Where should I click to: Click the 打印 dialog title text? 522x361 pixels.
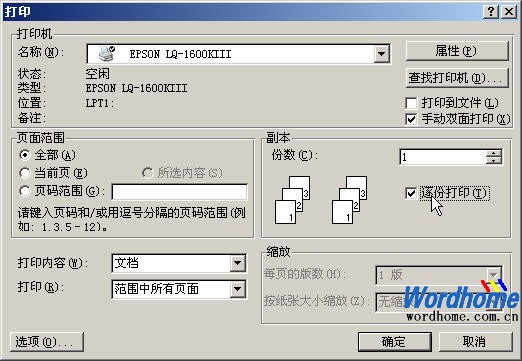pyautogui.click(x=17, y=12)
